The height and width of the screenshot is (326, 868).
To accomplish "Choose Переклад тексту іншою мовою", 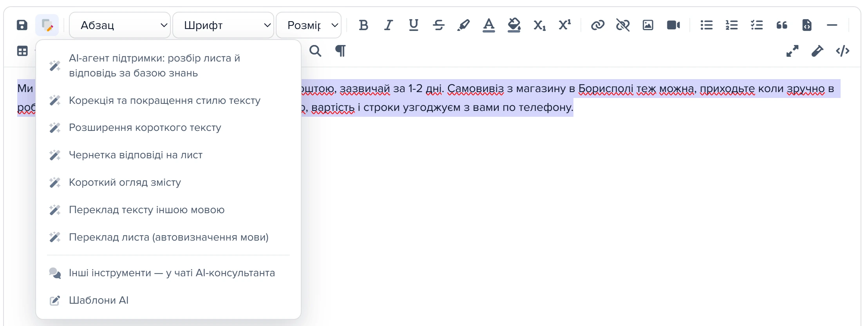I will coord(168,210).
